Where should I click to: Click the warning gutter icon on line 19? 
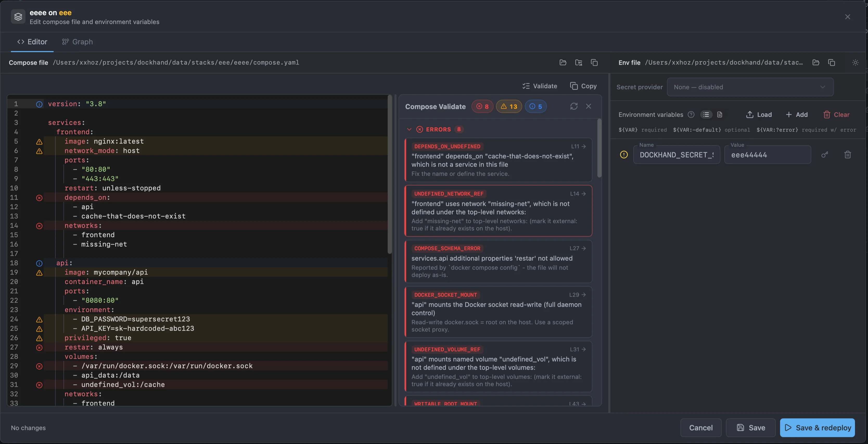point(40,273)
